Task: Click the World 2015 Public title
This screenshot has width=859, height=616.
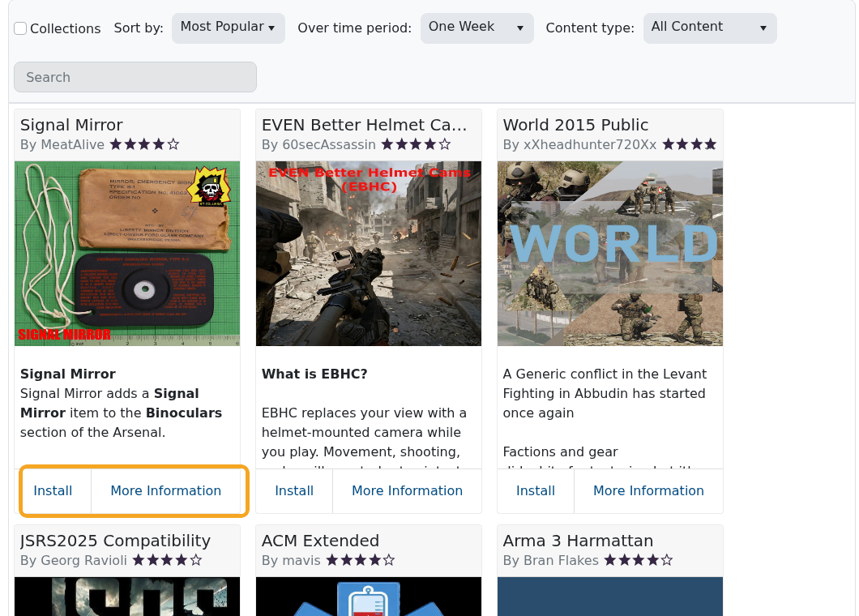Action: (575, 125)
